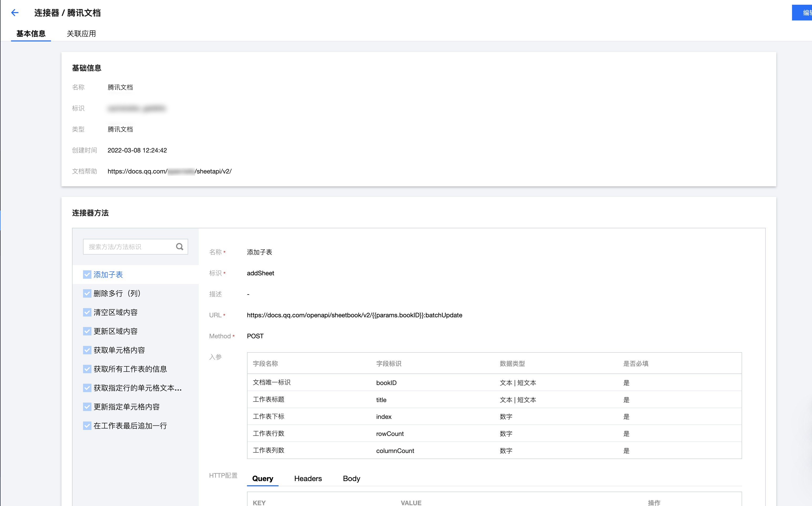The height and width of the screenshot is (506, 812).
Task: Toggle the 在工作表最后追加一行 checkbox
Action: 87,426
